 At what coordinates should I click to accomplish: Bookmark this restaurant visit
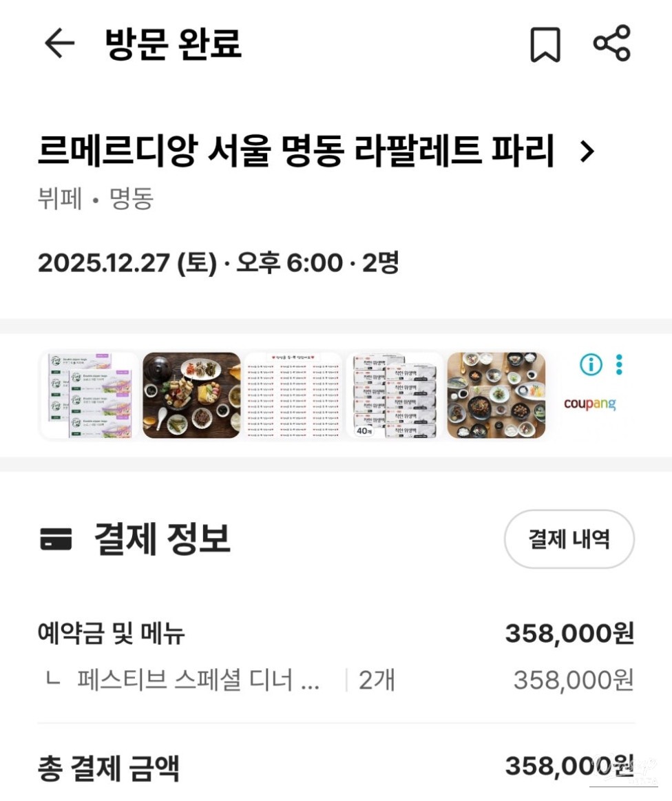tap(545, 45)
